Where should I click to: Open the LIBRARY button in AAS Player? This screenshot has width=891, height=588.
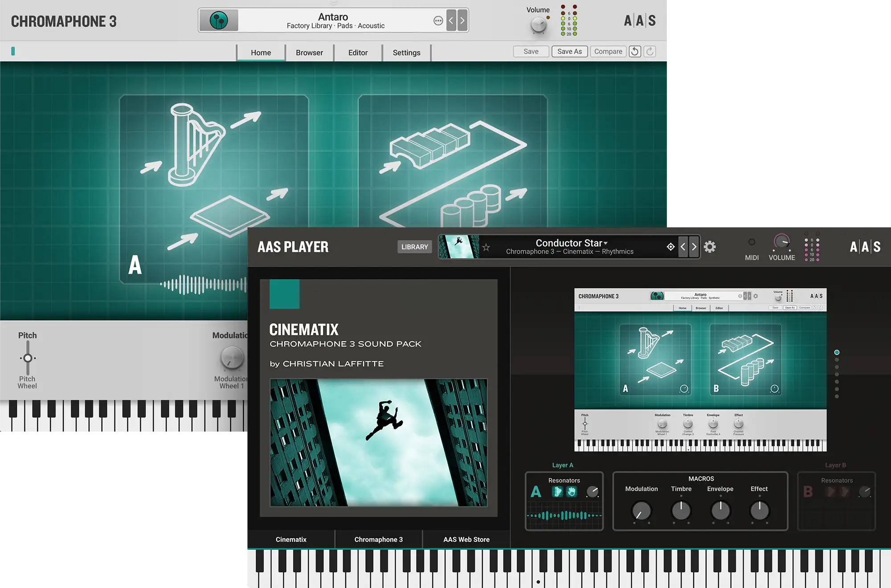[x=415, y=247]
